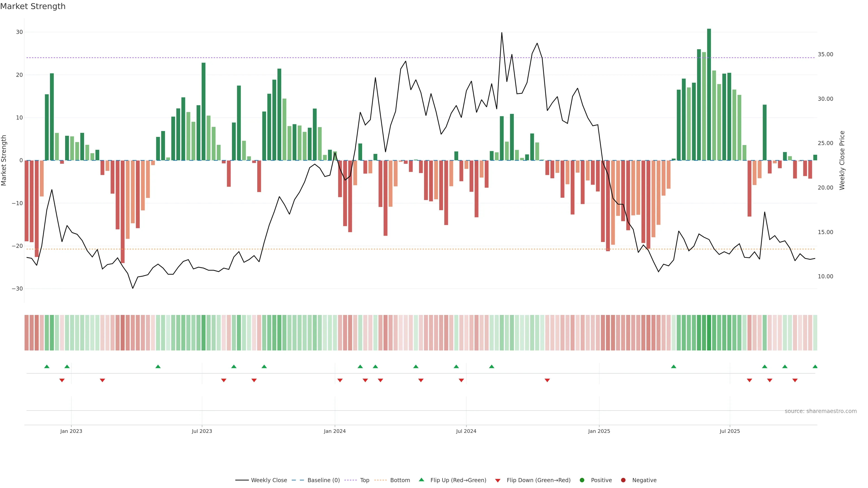Click the Positive green circle legend icon
The width and height of the screenshot is (868, 488).
coord(582,480)
